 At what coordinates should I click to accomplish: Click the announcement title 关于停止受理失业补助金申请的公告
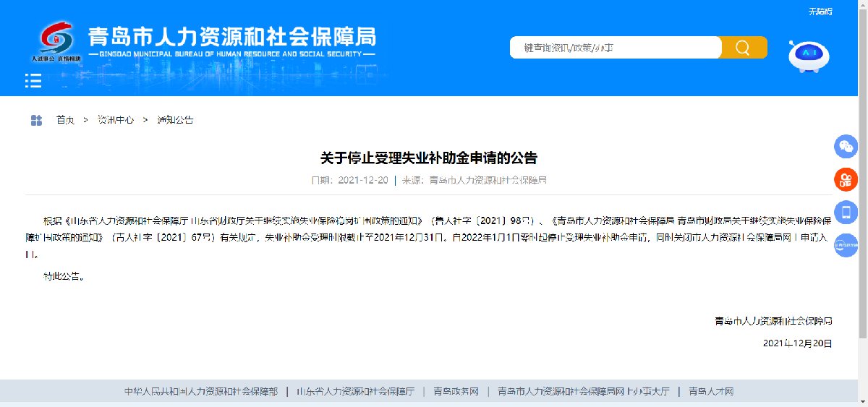coord(429,158)
